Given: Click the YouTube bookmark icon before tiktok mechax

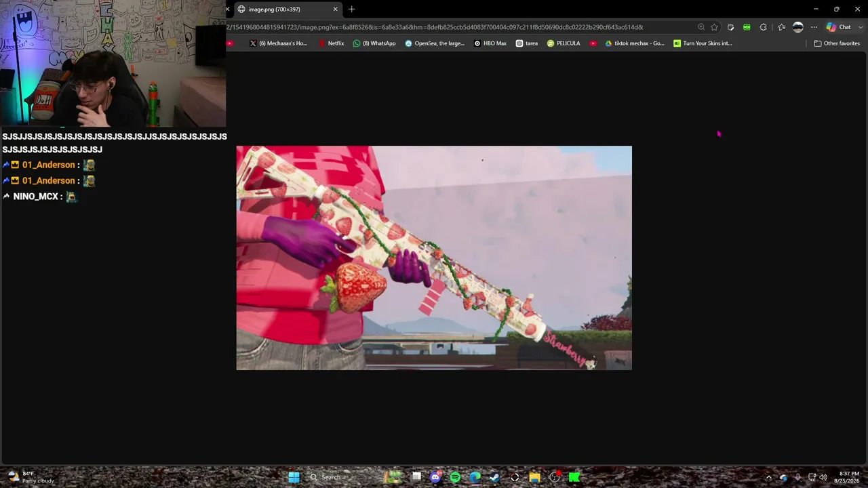Looking at the screenshot, I should (593, 43).
